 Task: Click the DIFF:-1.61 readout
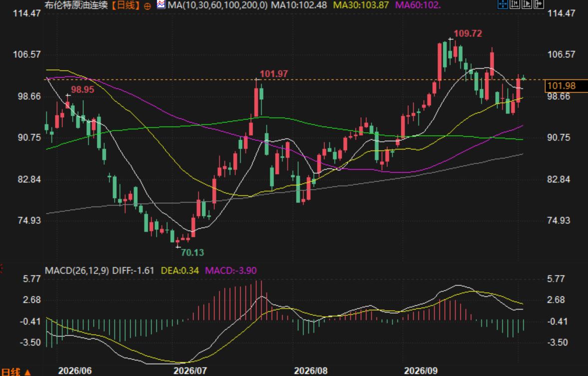(x=133, y=270)
